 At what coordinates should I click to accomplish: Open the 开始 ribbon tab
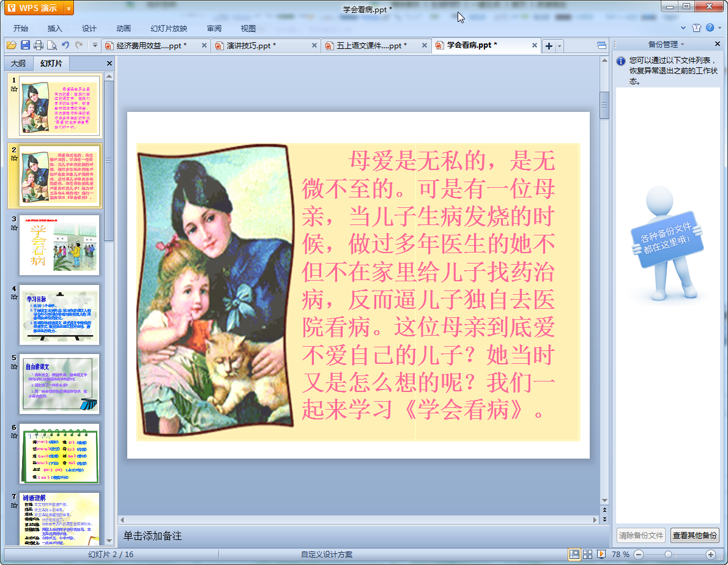pyautogui.click(x=21, y=28)
